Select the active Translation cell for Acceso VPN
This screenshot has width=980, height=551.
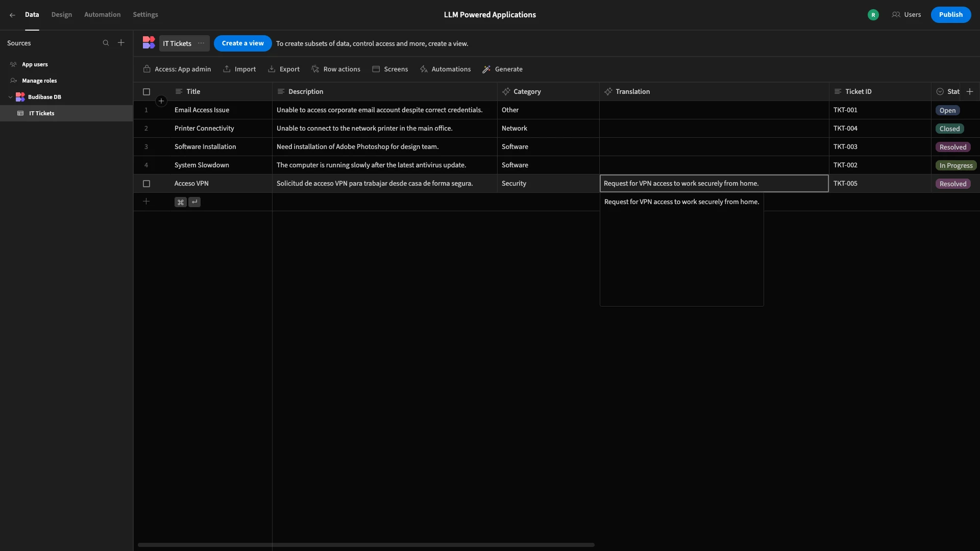coord(714,184)
